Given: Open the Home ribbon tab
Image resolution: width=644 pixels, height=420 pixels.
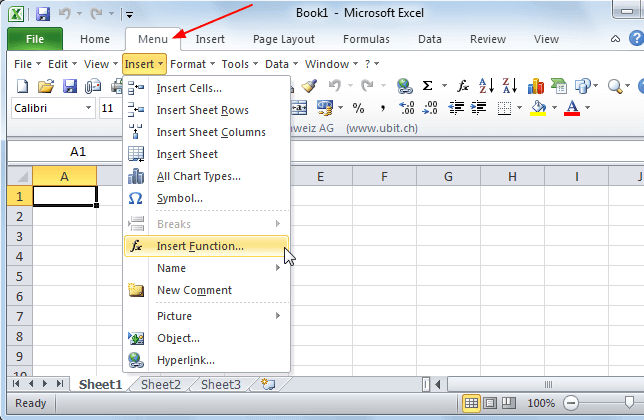Looking at the screenshot, I should (95, 39).
